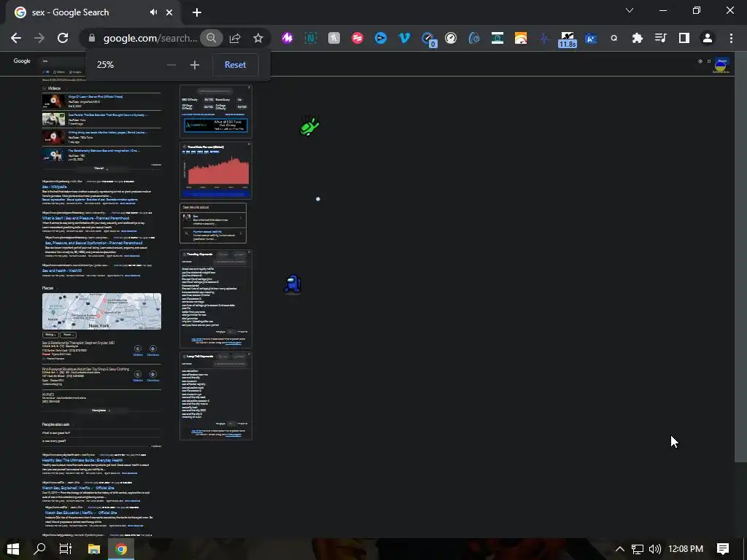Screen dimensions: 747x560
Task: Open extension with 11.8s badge
Action: [x=568, y=39]
